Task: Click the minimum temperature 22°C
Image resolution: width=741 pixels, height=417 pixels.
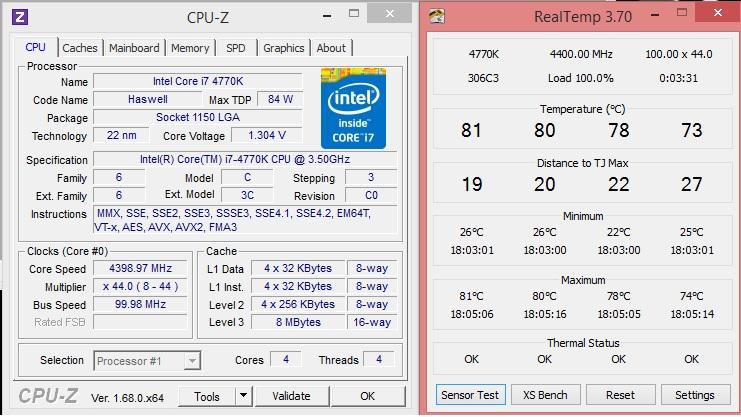Action: click(619, 232)
